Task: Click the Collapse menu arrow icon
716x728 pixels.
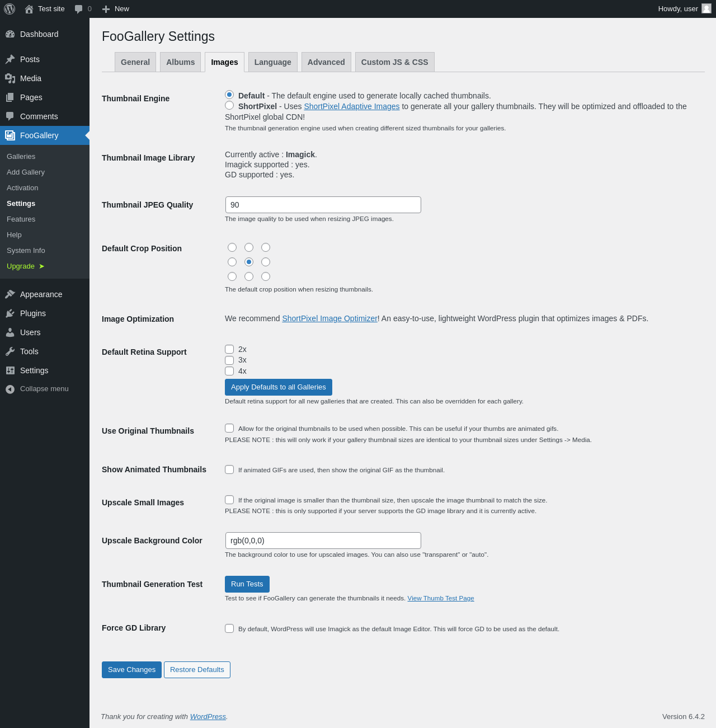Action: click(x=10, y=389)
